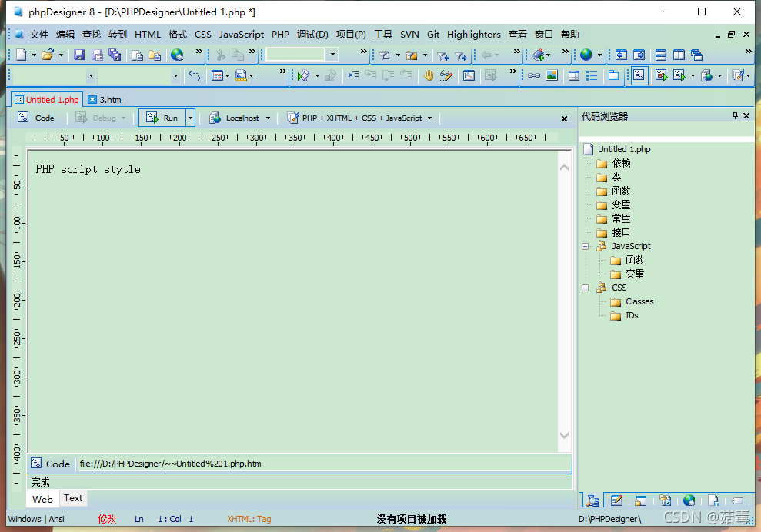The height and width of the screenshot is (532, 761).
Task: Open the Run button dropdown arrow
Action: point(190,118)
